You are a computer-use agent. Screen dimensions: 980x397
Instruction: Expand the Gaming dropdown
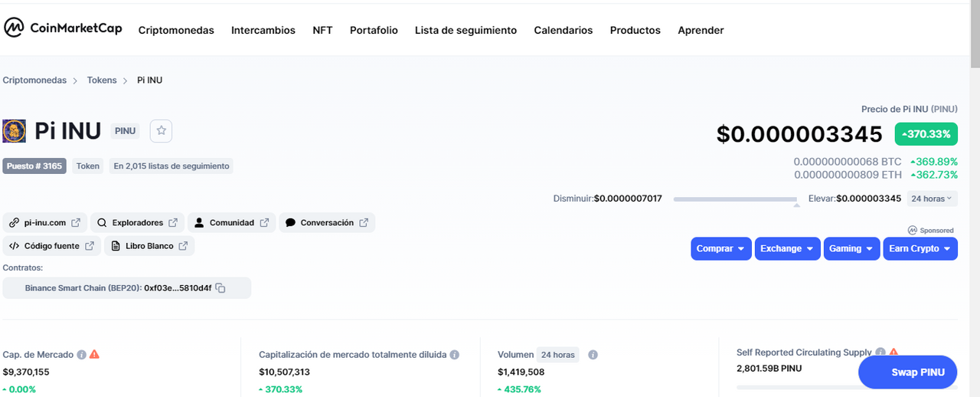851,248
